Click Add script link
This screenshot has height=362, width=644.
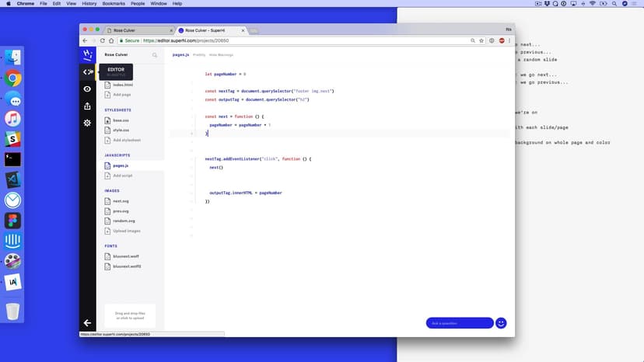(122, 176)
